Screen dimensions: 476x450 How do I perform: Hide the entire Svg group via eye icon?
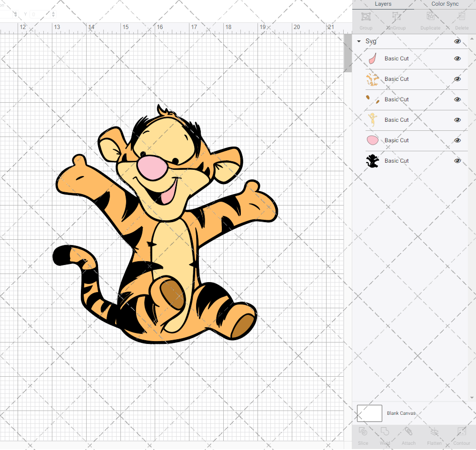click(457, 41)
